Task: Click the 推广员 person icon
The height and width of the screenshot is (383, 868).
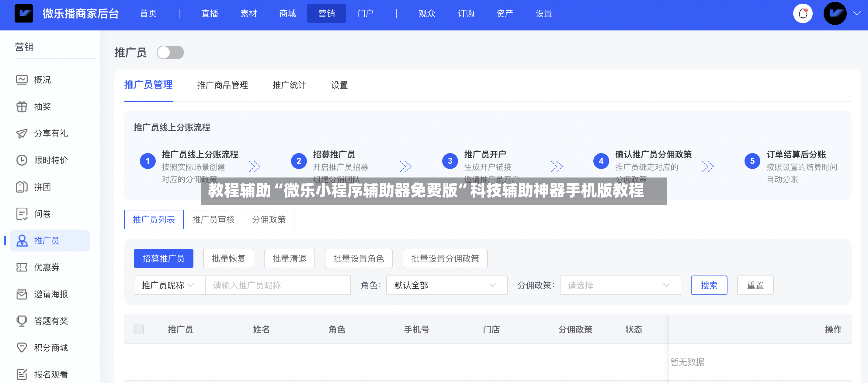Action: pyautogui.click(x=22, y=241)
